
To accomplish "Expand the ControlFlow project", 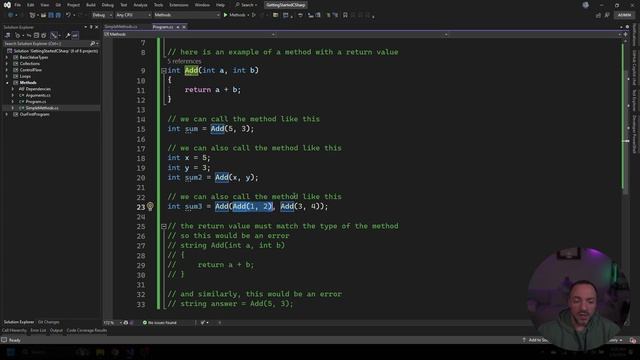I will pos(7,70).
